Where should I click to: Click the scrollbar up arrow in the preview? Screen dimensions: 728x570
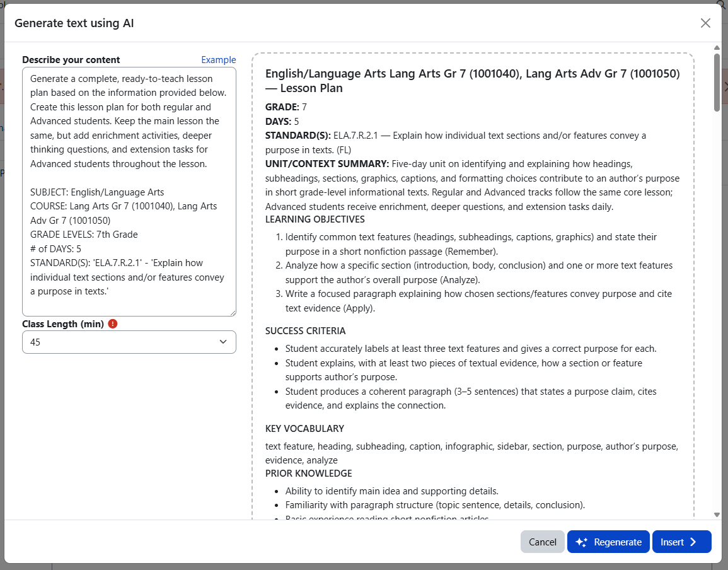[x=717, y=48]
